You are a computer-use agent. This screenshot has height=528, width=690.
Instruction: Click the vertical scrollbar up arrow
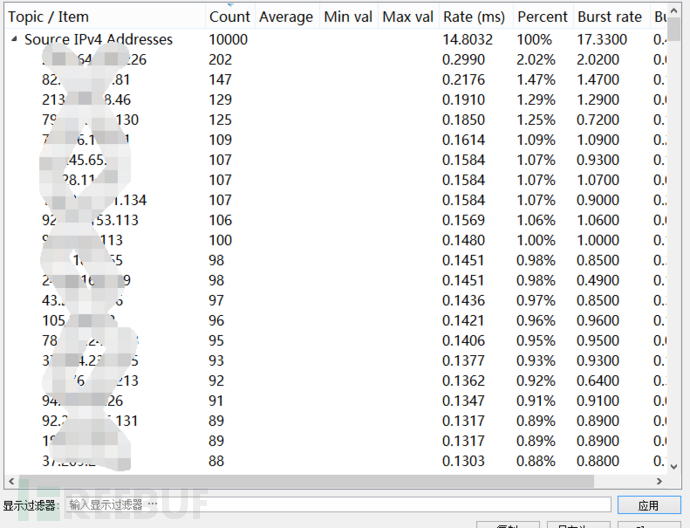[674, 11]
